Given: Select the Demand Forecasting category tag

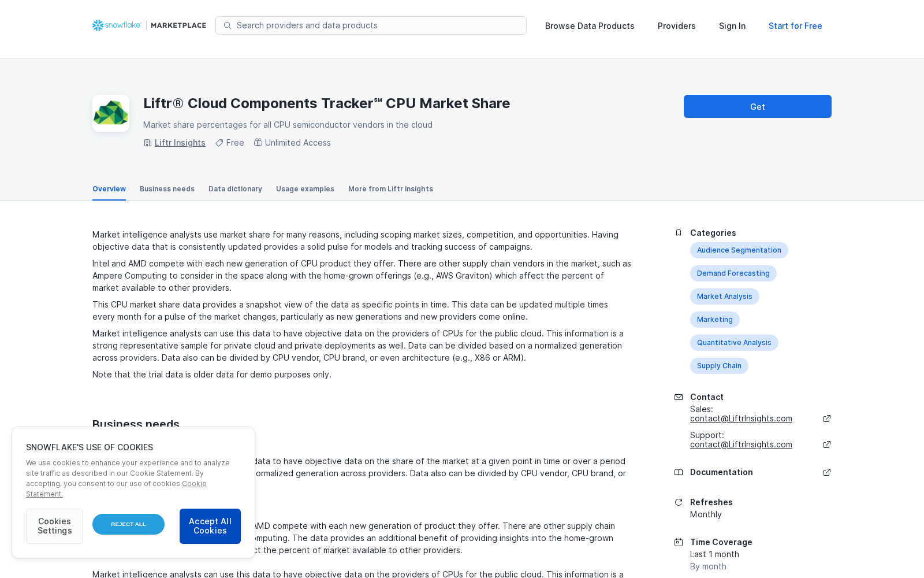Looking at the screenshot, I should [x=733, y=273].
